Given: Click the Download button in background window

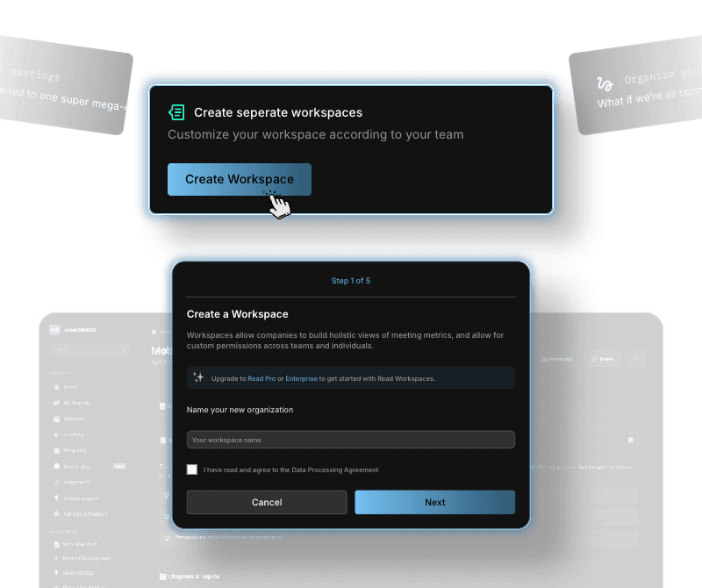Looking at the screenshot, I should click(556, 359).
